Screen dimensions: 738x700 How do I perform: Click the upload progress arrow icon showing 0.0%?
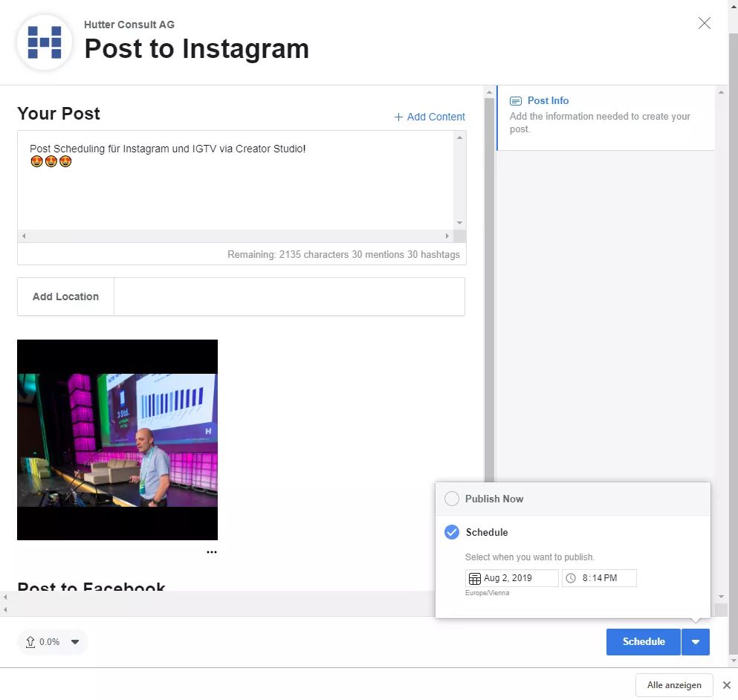(31, 641)
